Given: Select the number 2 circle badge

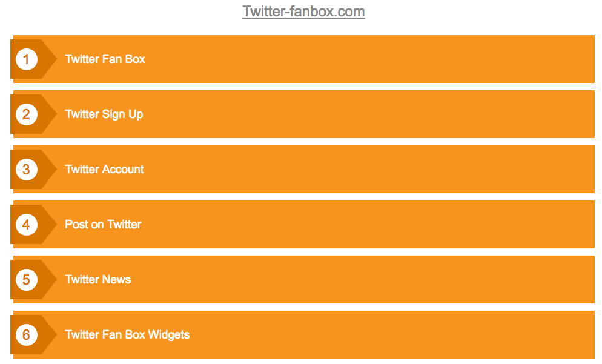Looking at the screenshot, I should (x=27, y=114).
